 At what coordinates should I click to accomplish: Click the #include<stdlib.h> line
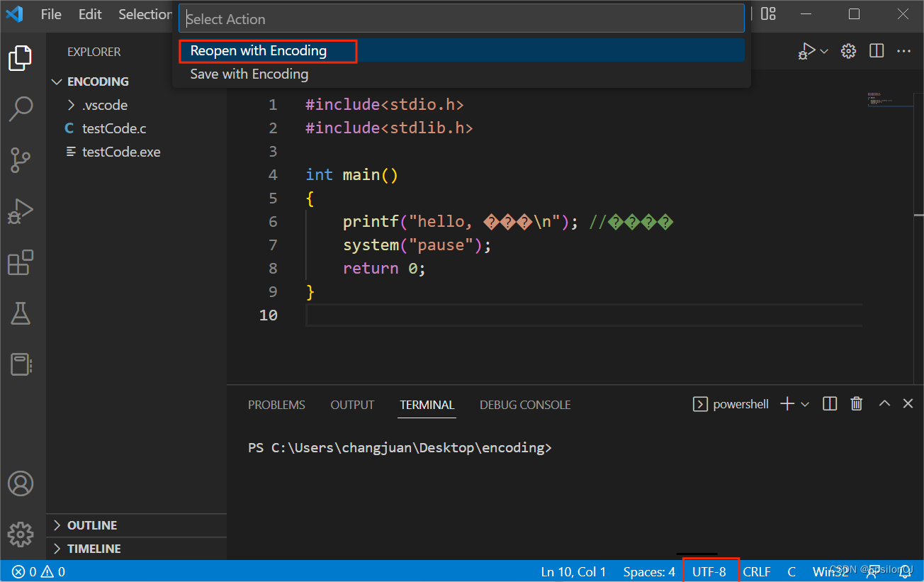point(389,128)
